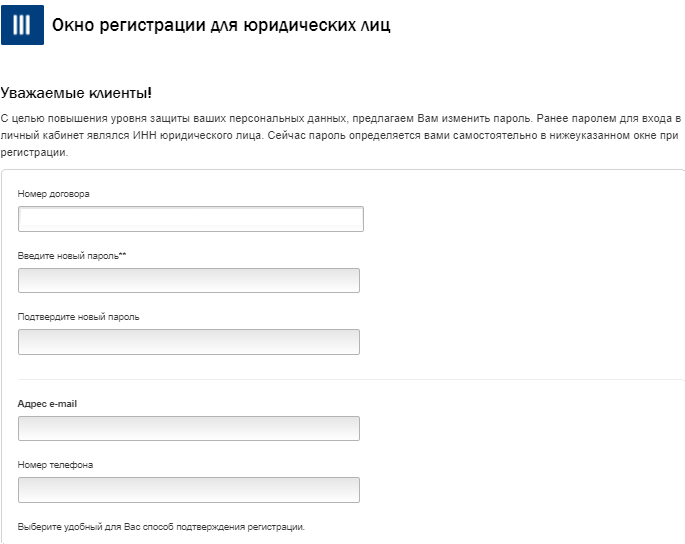Image resolution: width=685 pixels, height=544 pixels.
Task: Click the notice's last line регистрации.
Action: [x=34, y=153]
